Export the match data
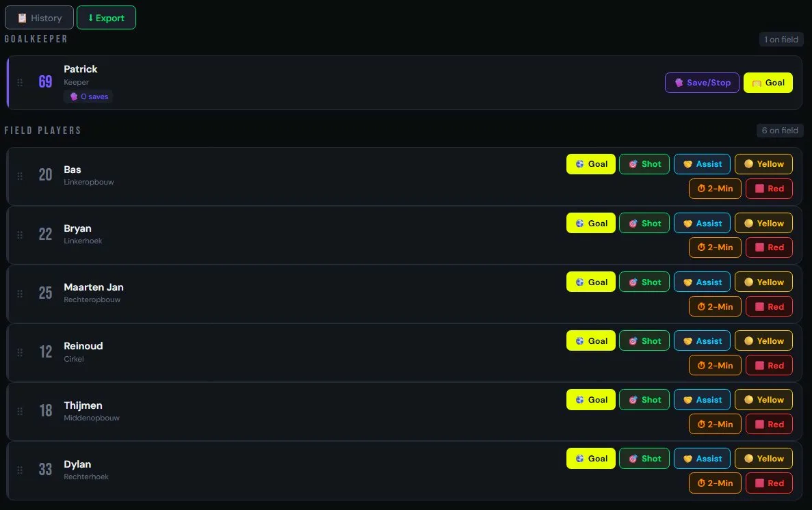Screen dimensions: 812x510 (x=106, y=17)
